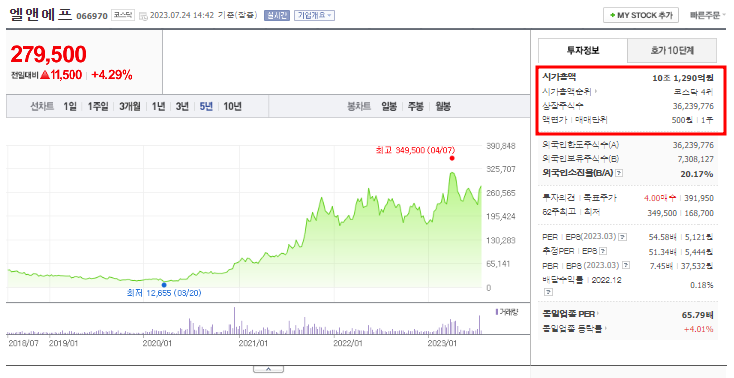
Task: Click the blue 최저 point marker on chart
Action: [x=164, y=285]
